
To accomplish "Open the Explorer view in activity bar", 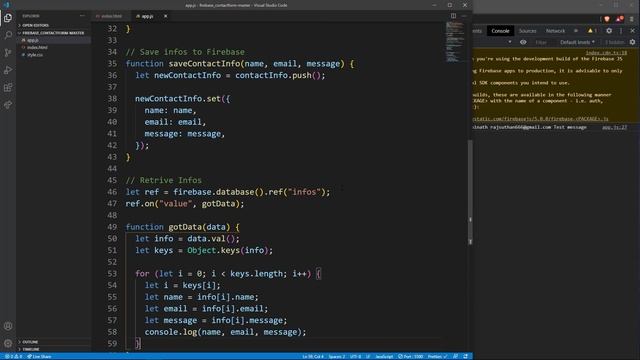I will point(8,18).
